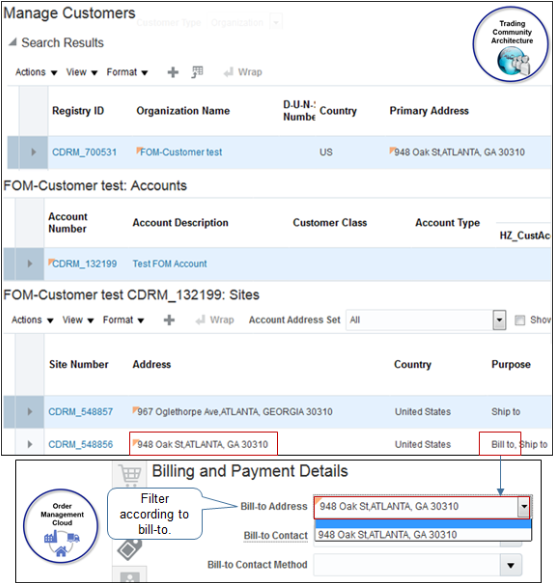Click the price tag icon below the cart

point(130,550)
